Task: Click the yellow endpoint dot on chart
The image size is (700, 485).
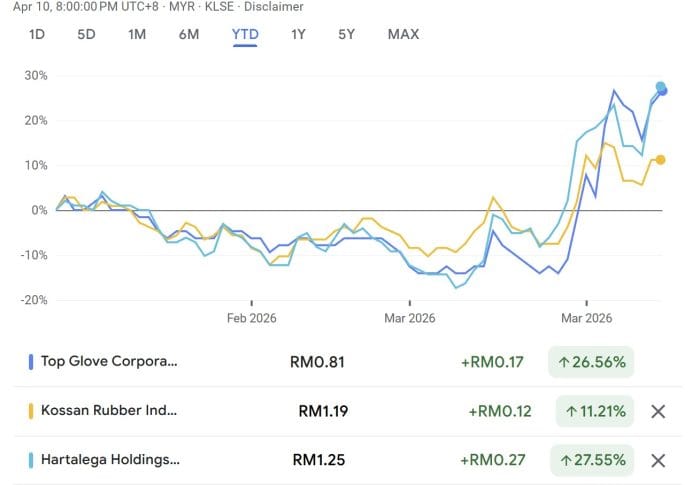Action: click(661, 160)
